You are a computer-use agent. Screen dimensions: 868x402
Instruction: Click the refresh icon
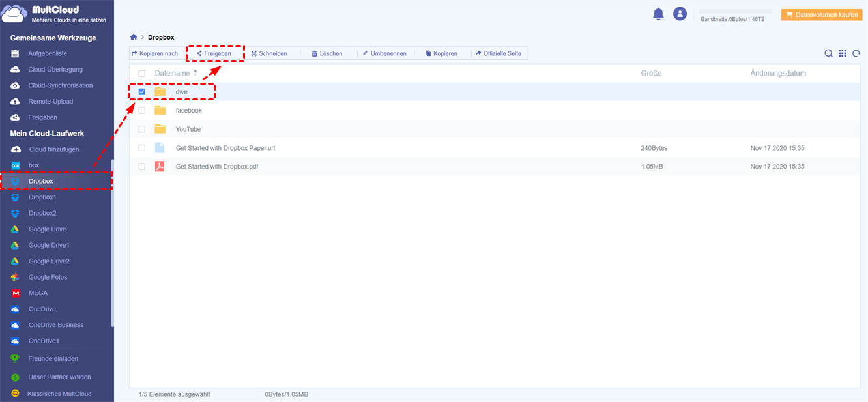click(856, 53)
